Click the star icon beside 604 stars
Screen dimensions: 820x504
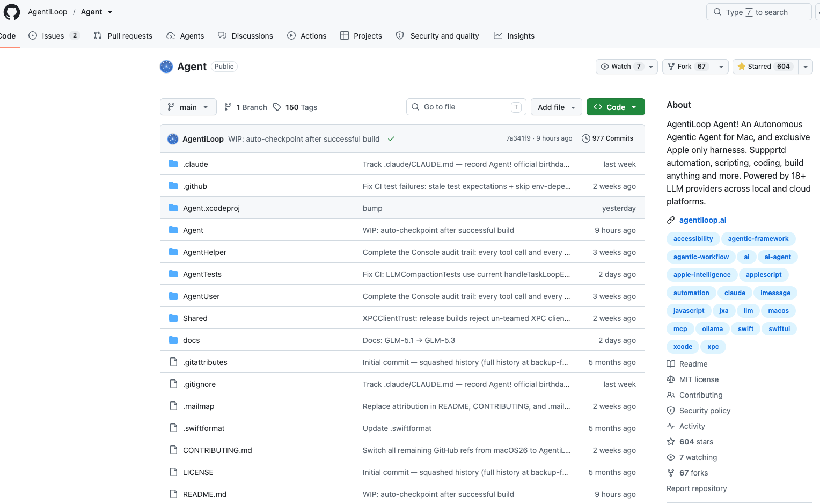coord(671,442)
